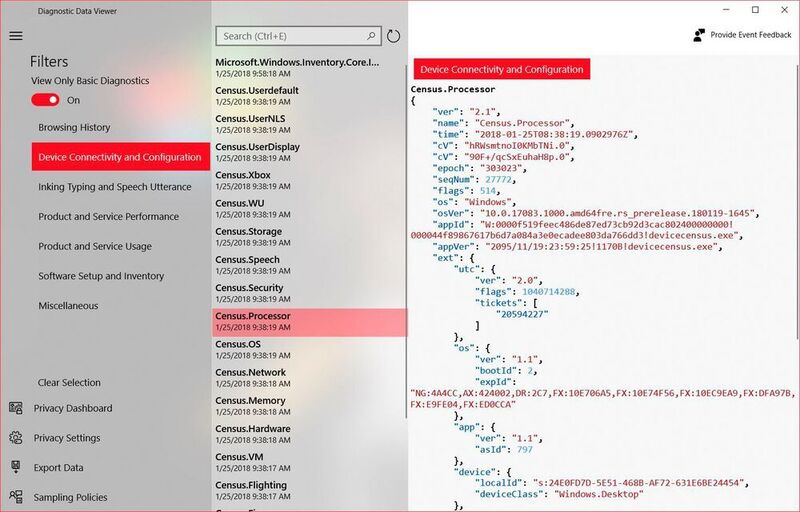
Task: Select the Census.Userdefault event
Action: [309, 96]
